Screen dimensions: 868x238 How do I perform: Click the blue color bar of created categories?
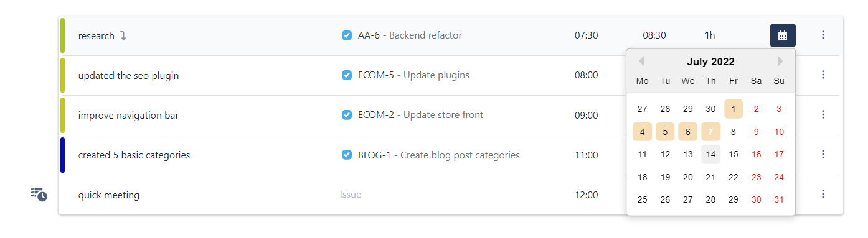[62, 155]
